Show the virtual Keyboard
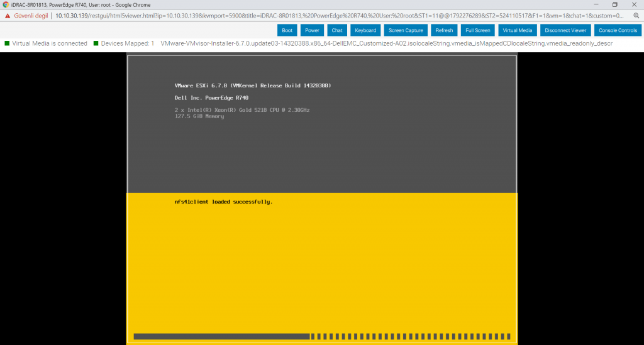 tap(365, 30)
